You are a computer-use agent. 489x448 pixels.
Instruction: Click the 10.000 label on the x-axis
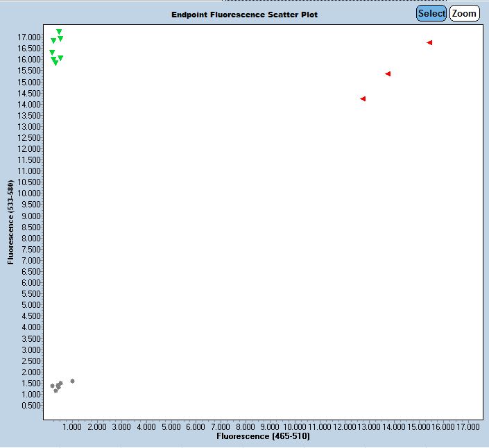pyautogui.click(x=294, y=427)
